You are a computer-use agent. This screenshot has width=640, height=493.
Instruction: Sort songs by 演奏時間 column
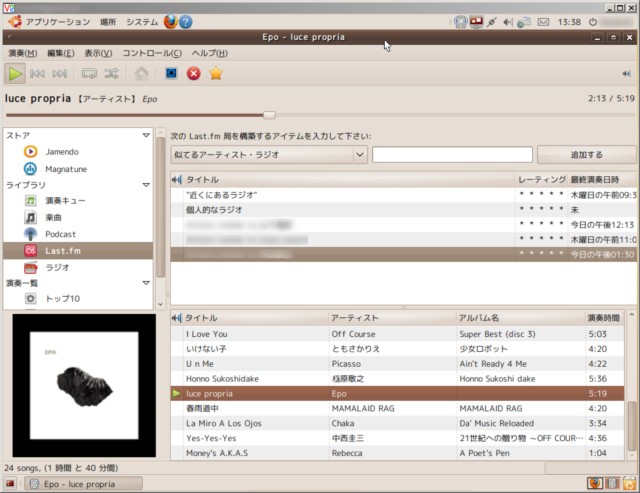coord(604,318)
